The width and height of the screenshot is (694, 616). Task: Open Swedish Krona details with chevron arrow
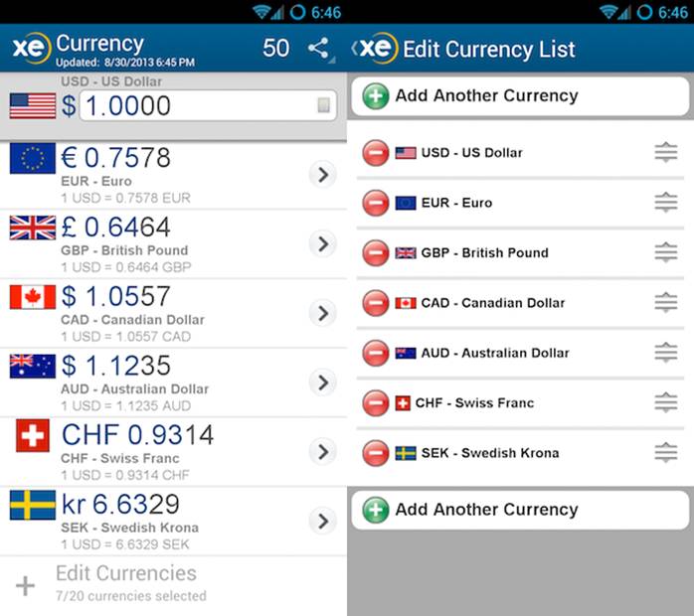323,522
